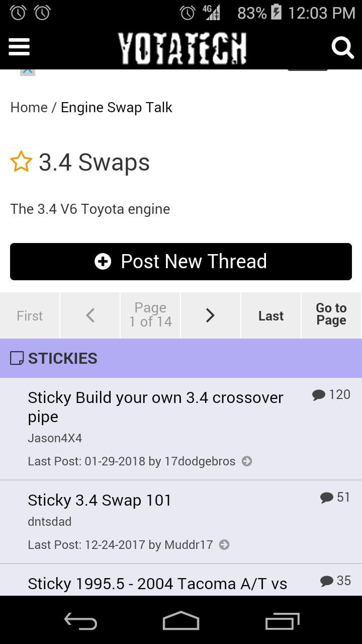This screenshot has height=644, width=362.
Task: Go to previous page chevron
Action: click(90, 315)
